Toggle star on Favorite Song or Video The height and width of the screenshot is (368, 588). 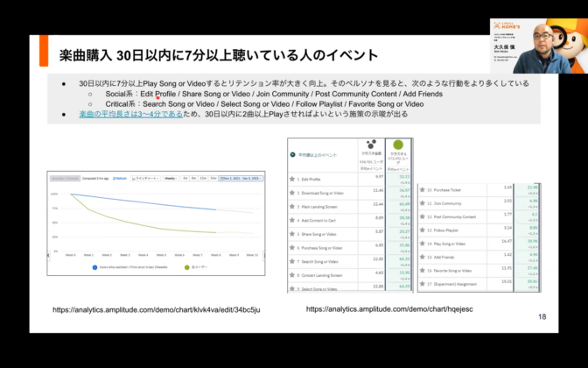420,272
